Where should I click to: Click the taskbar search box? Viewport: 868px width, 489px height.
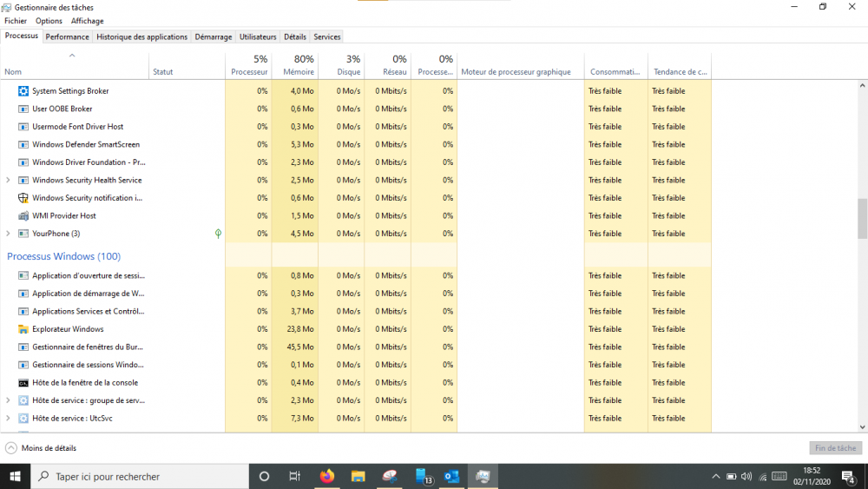(x=139, y=476)
